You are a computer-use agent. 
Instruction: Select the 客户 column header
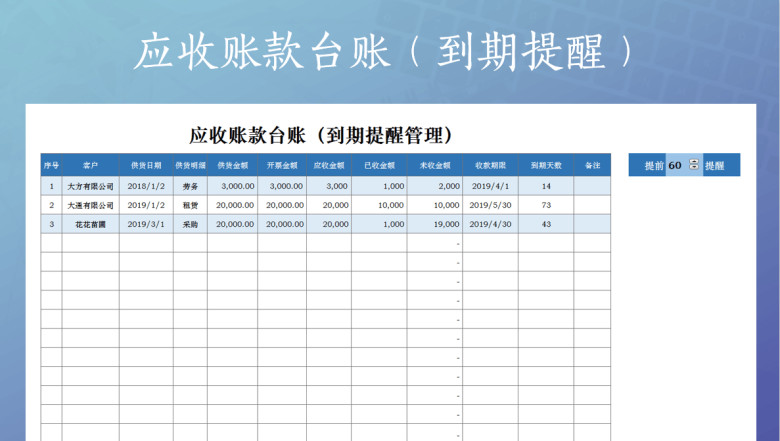coord(91,165)
